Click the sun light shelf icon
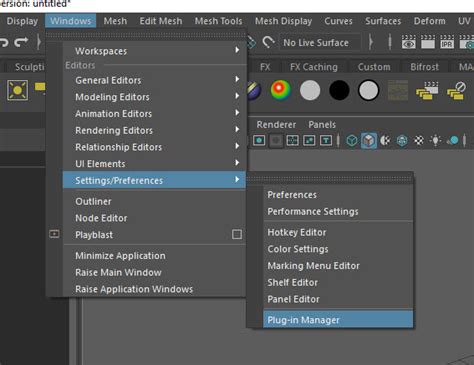 (x=17, y=90)
